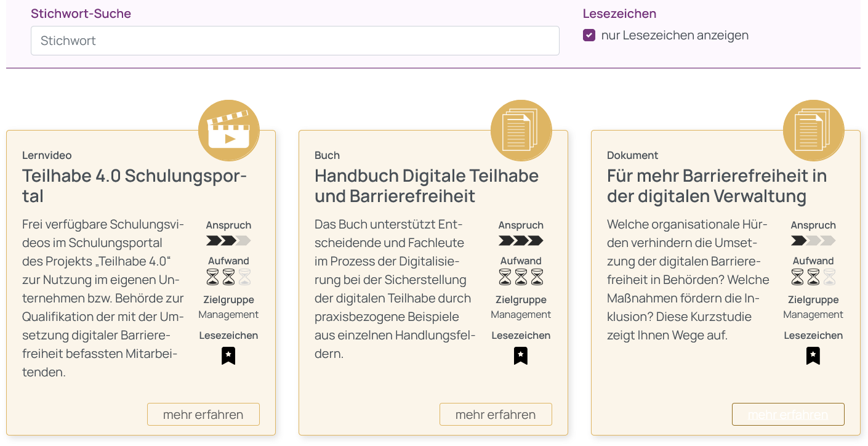Click the 'Buch' type label
This screenshot has width=868, height=446.
[x=327, y=155]
